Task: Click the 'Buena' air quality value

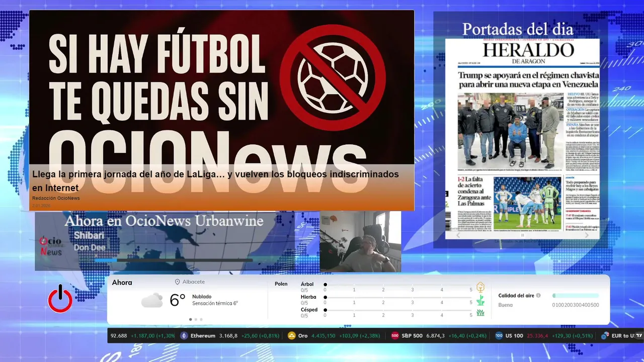Action: click(506, 305)
